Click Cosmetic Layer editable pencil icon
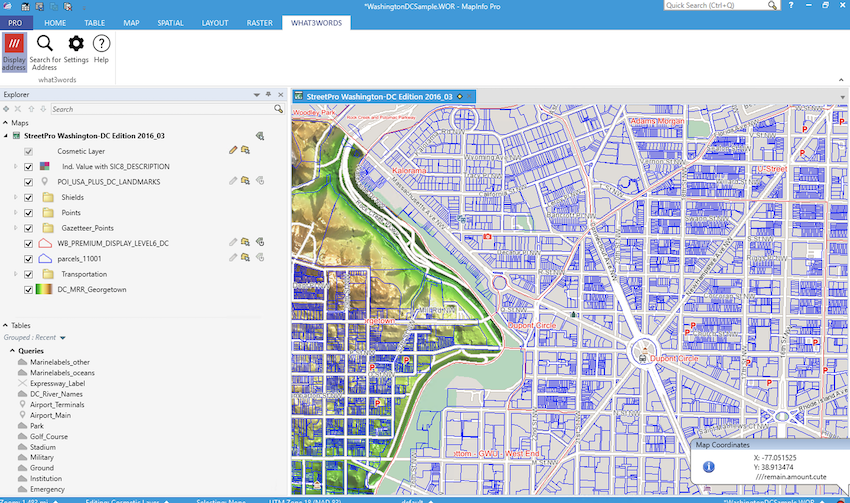 tap(233, 150)
